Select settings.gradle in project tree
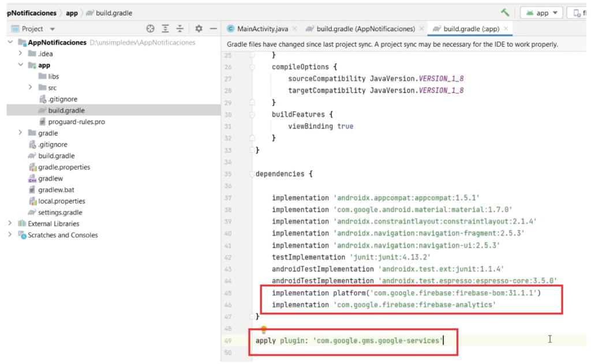 pos(60,212)
